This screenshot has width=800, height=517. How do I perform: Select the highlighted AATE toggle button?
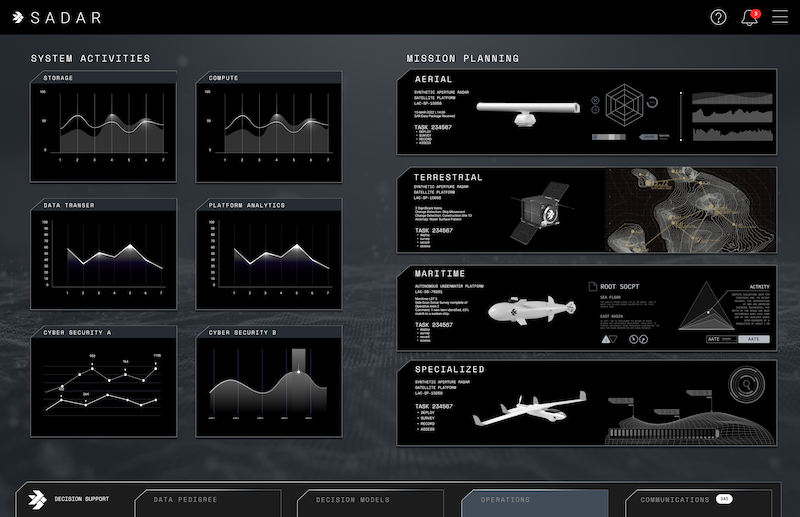point(754,340)
